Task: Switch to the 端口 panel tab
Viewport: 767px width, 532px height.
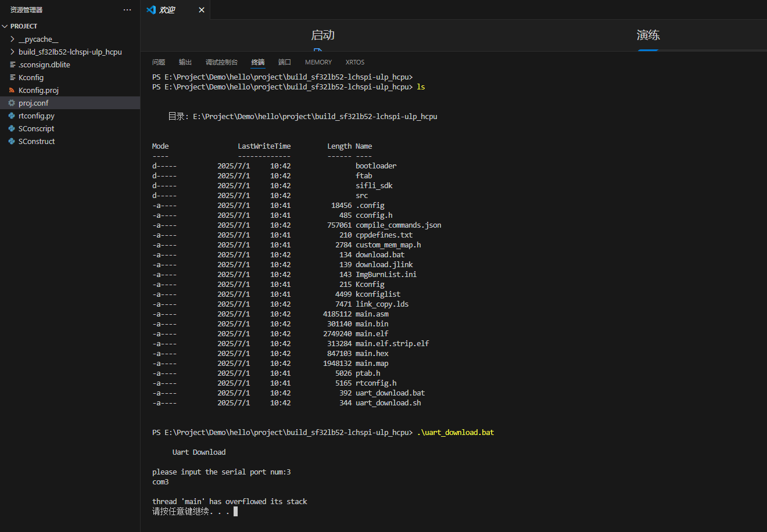Action: click(x=285, y=62)
